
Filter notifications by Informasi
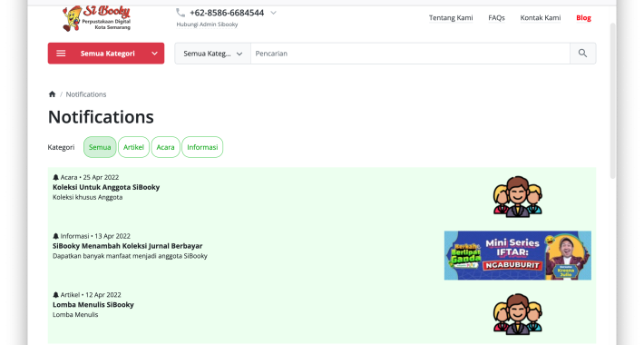coord(202,147)
